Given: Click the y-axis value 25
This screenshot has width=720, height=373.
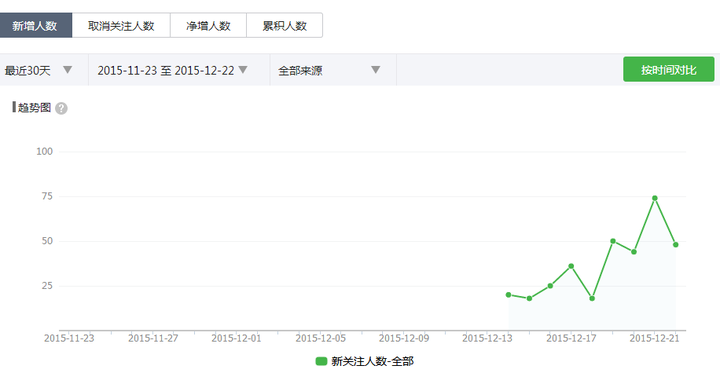Looking at the screenshot, I should coord(47,286).
